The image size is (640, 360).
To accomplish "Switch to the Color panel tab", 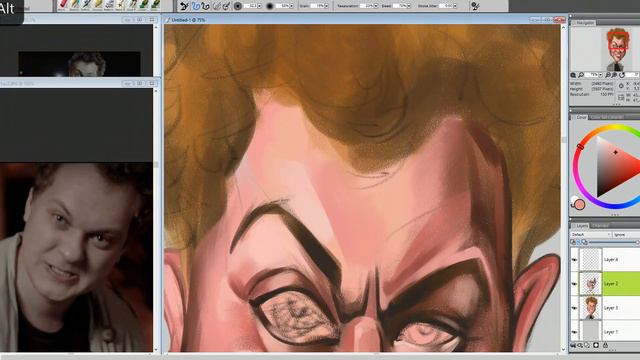I will click(x=579, y=117).
